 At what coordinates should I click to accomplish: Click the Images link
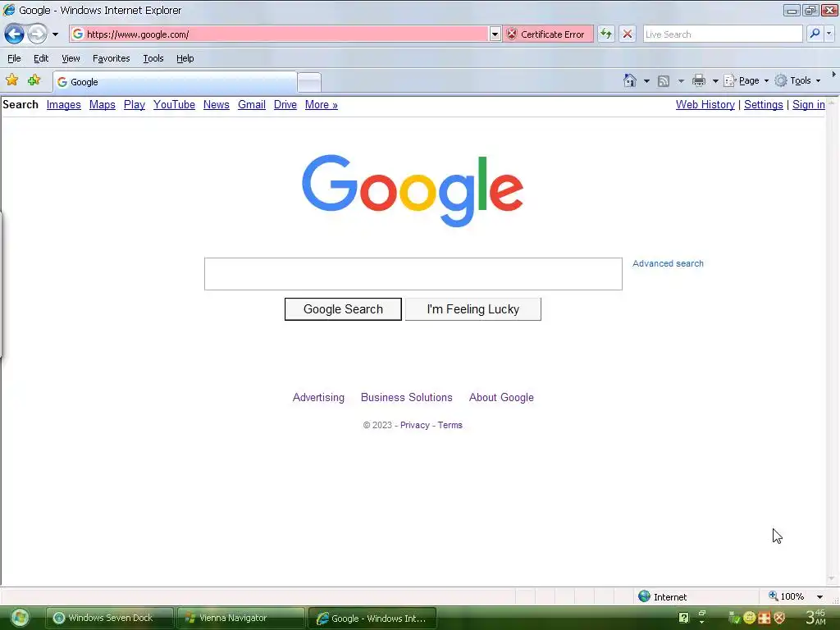64,105
